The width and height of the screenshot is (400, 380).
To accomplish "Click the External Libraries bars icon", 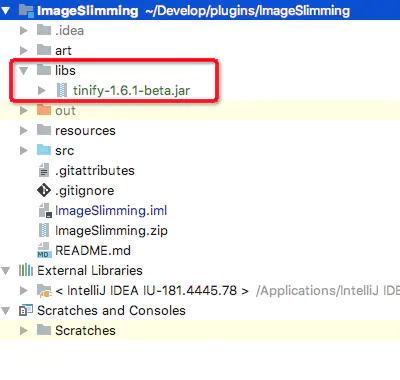I will 26,270.
